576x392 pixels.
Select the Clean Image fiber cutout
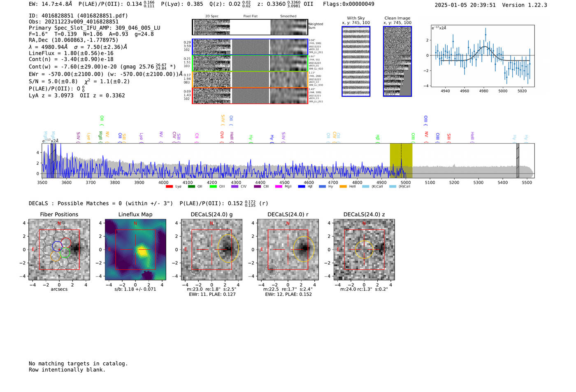coord(397,61)
